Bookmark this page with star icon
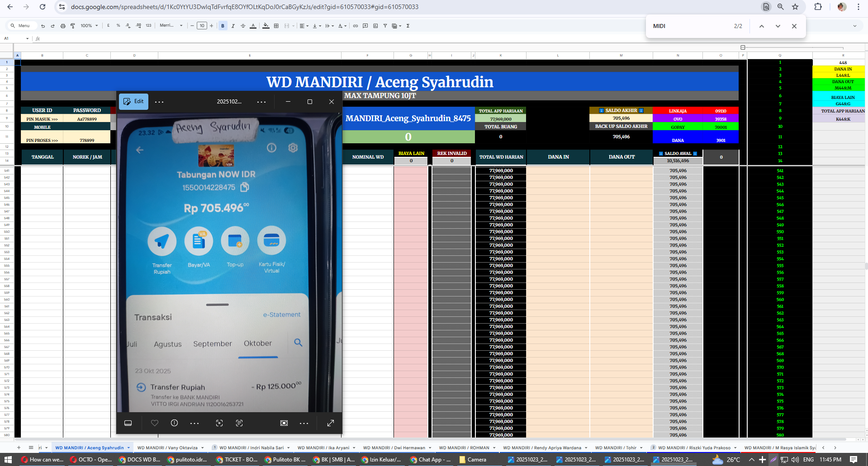The image size is (868, 466). coord(795,7)
